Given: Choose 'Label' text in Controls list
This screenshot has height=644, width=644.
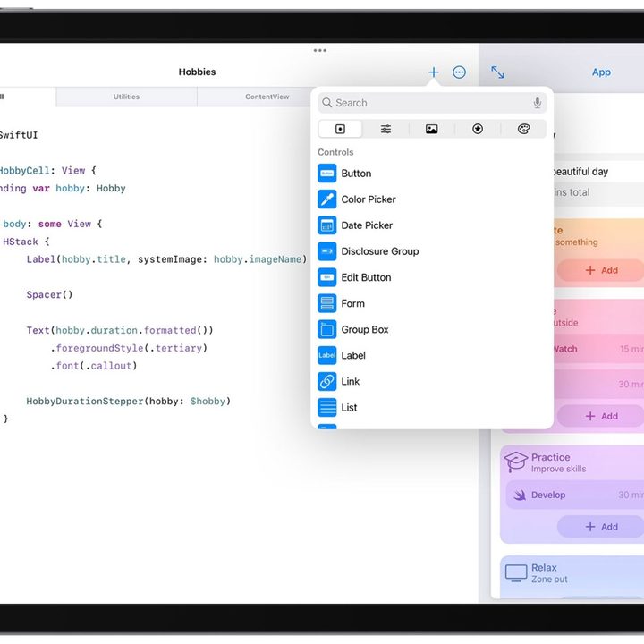Looking at the screenshot, I should (x=353, y=355).
